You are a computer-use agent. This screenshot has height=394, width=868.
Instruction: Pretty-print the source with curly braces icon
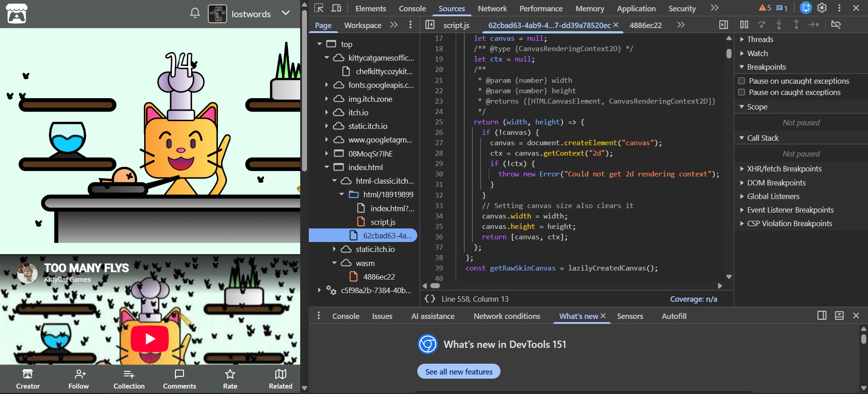point(430,299)
